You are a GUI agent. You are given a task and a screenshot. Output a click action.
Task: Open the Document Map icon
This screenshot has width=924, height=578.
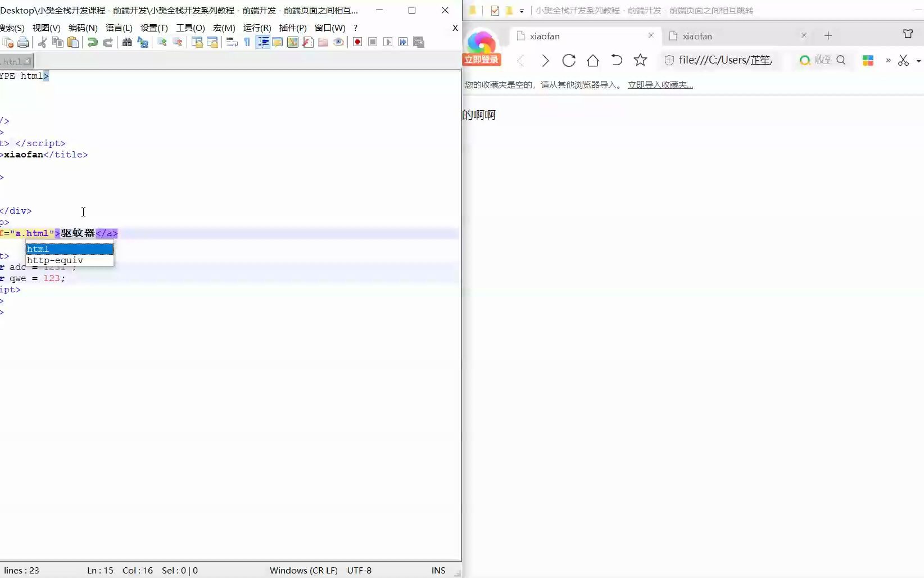click(x=293, y=42)
